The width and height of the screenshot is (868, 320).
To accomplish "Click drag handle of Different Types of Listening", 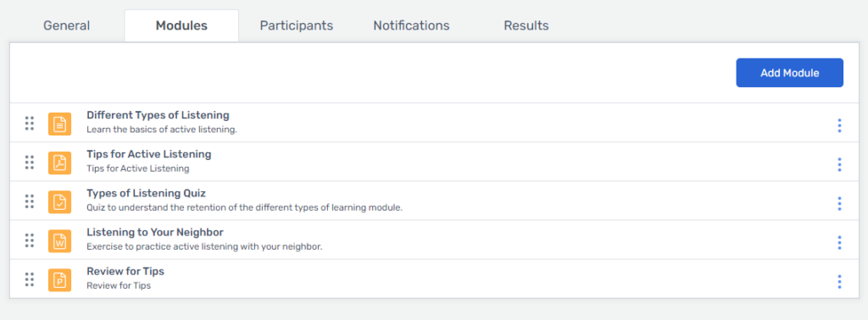I will coord(30,124).
